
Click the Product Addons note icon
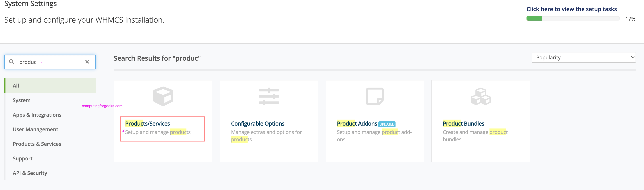(375, 96)
